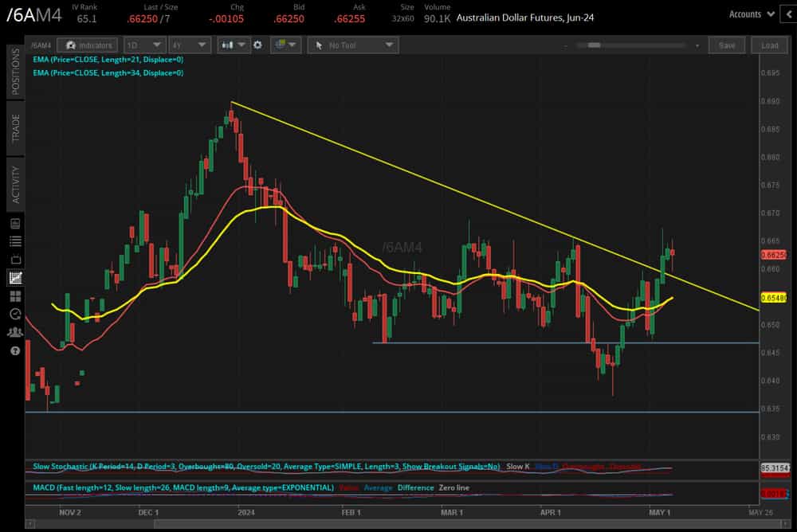The image size is (797, 532).
Task: Expand the 4Y time frame dropdown
Action: [x=190, y=45]
